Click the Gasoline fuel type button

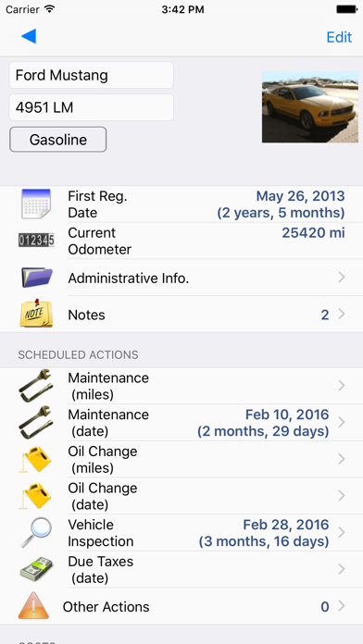click(58, 139)
